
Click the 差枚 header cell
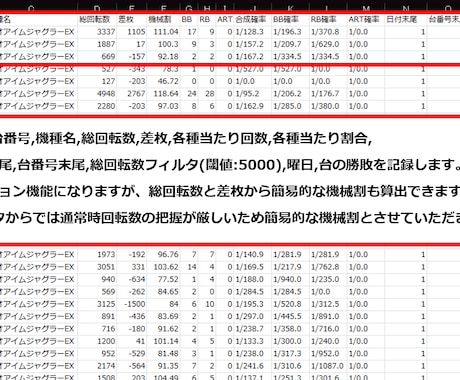coord(132,19)
